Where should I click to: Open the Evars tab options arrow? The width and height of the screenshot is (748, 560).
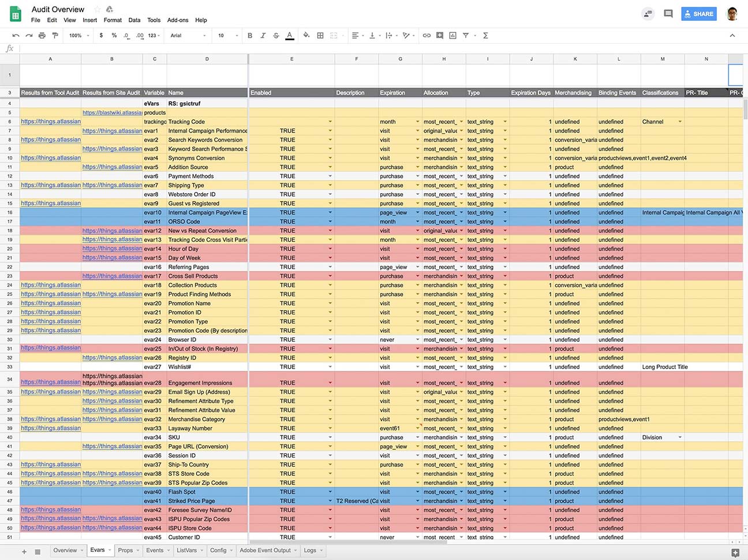110,550
